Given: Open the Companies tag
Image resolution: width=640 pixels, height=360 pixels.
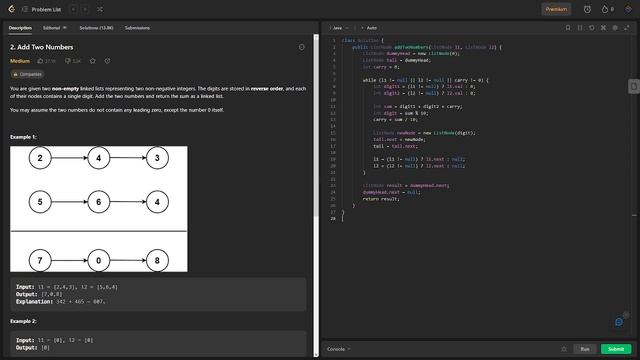Looking at the screenshot, I should click(27, 74).
